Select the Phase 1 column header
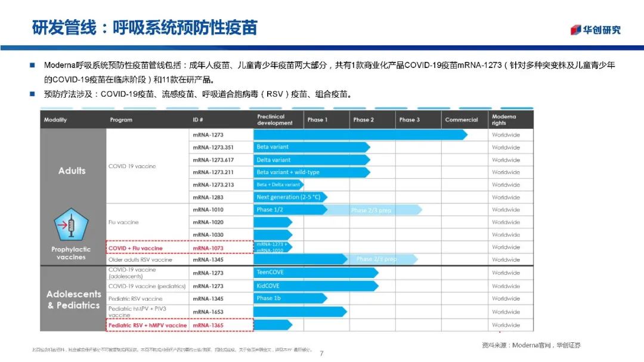The height and width of the screenshot is (362, 644). pyautogui.click(x=317, y=120)
